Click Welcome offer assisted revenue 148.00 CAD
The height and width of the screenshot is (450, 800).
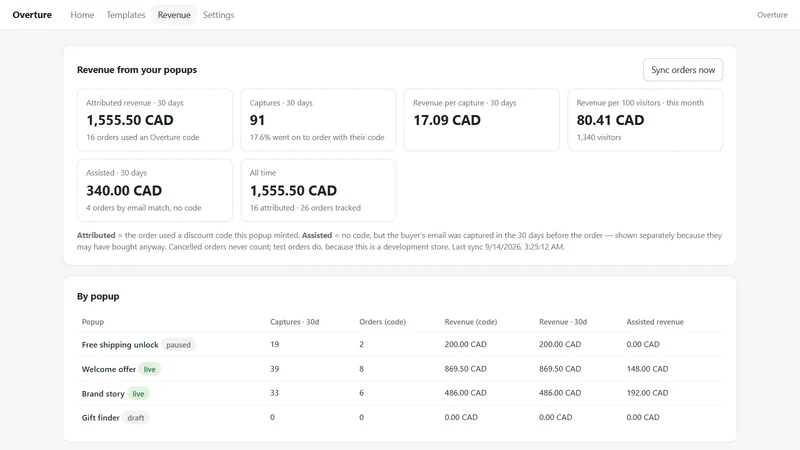click(647, 369)
